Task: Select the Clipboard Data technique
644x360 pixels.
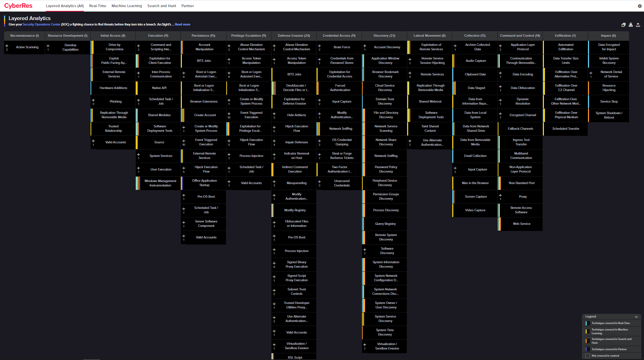Action: (475, 74)
